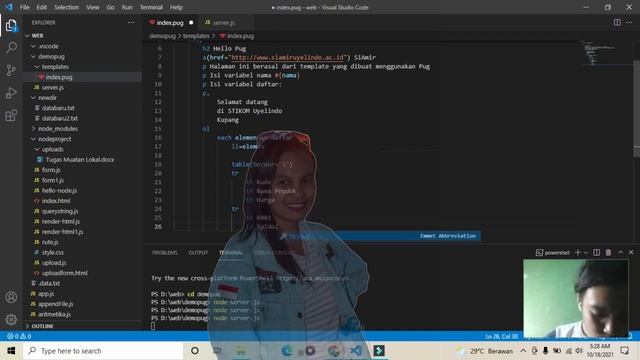Collapse the .vscode folder

click(33, 46)
